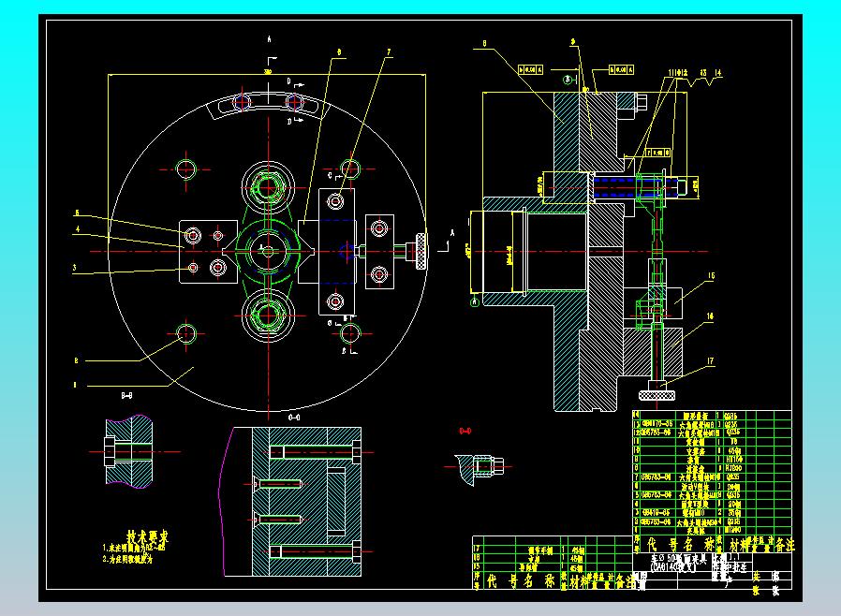Select the 技术要求 heading text
The image size is (841, 616).
(x=147, y=536)
